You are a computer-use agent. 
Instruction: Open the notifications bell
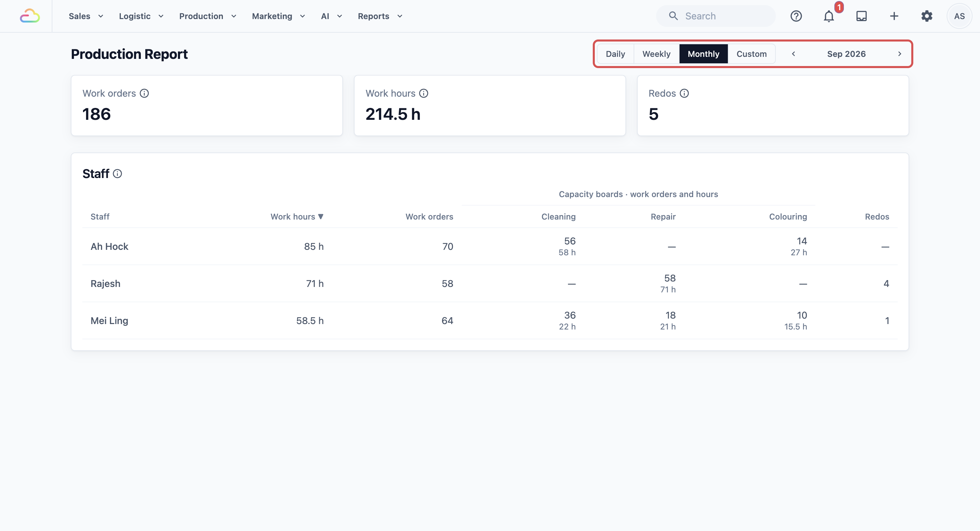(x=829, y=16)
